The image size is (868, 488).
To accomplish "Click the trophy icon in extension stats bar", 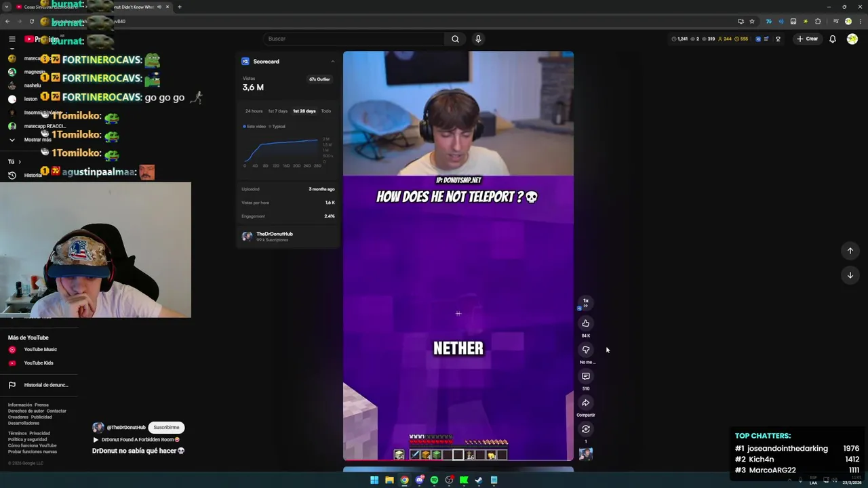I will coord(778,39).
